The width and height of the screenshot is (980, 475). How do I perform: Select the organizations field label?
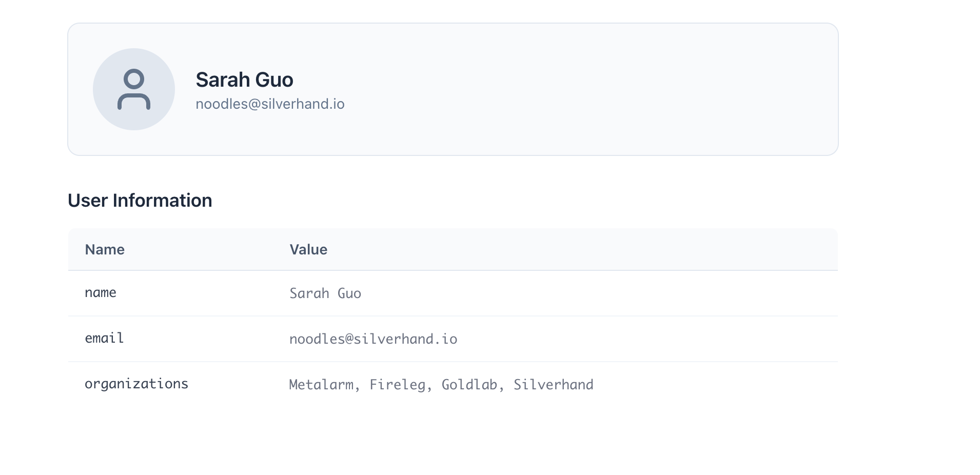click(136, 384)
